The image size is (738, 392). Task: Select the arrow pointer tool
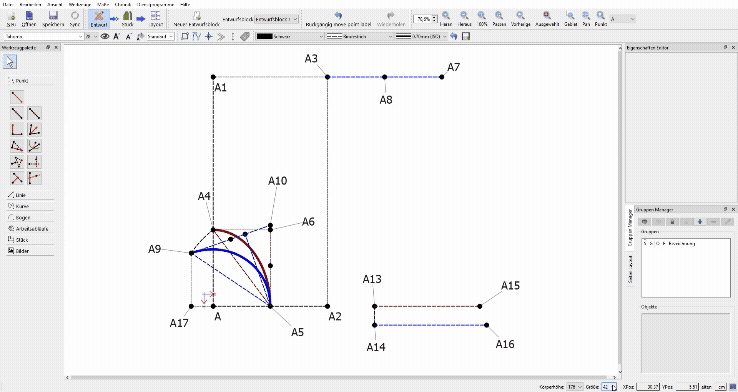(x=10, y=62)
